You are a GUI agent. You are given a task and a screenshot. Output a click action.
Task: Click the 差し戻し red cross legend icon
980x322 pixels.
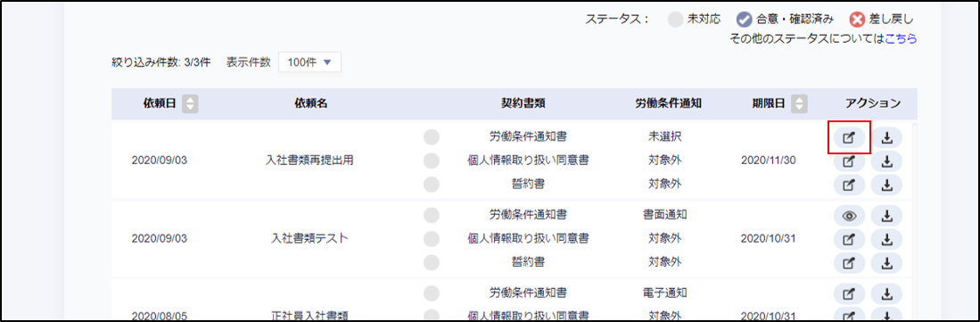click(x=857, y=20)
